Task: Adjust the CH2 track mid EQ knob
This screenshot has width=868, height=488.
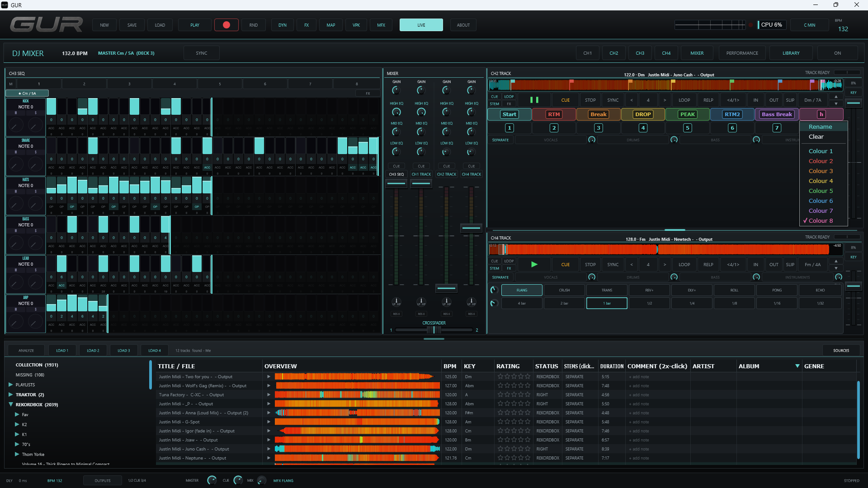Action: pos(446,131)
